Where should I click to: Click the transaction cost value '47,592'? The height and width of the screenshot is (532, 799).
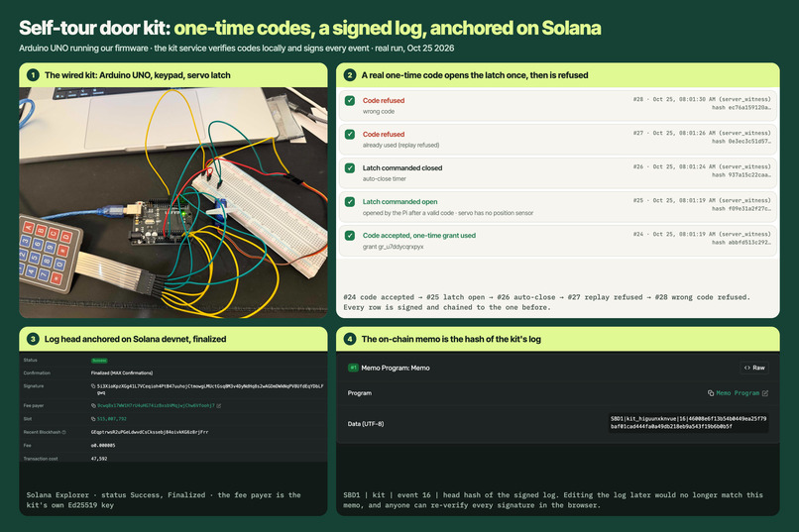pyautogui.click(x=99, y=459)
